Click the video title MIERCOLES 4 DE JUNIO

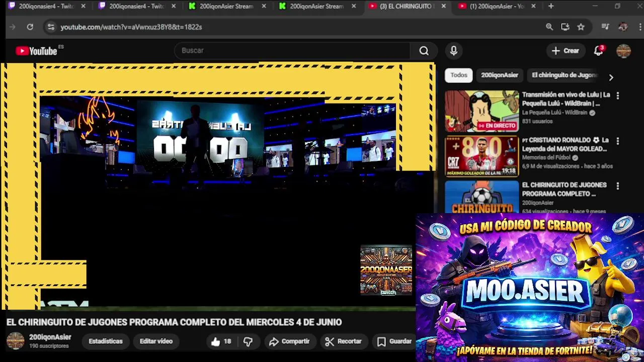174,322
